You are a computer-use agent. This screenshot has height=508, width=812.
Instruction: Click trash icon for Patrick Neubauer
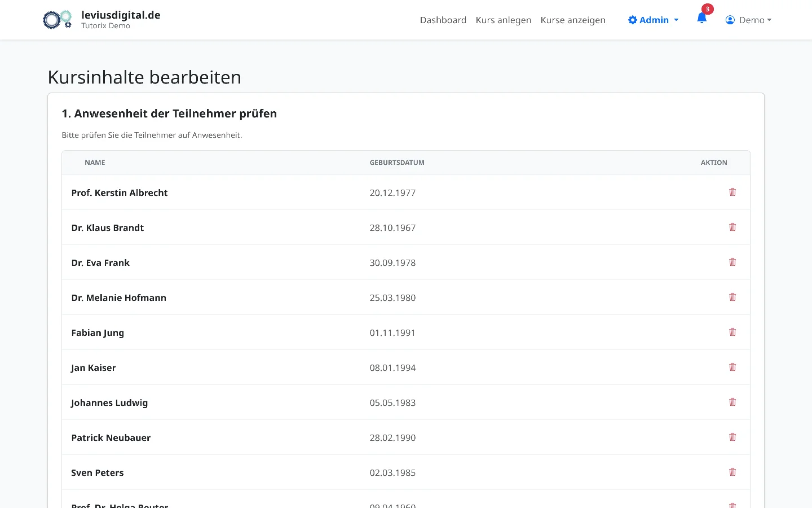(732, 437)
